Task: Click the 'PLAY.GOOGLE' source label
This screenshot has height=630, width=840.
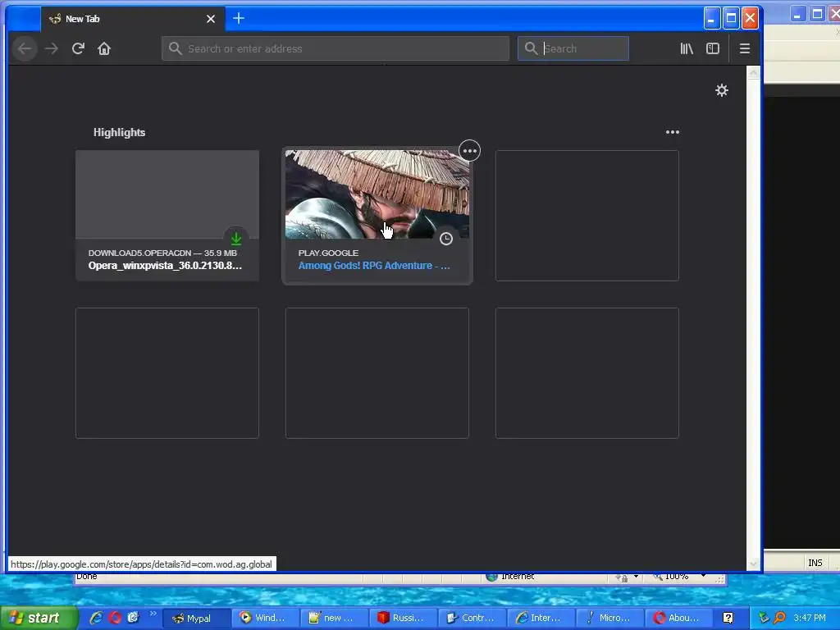Action: 328,253
